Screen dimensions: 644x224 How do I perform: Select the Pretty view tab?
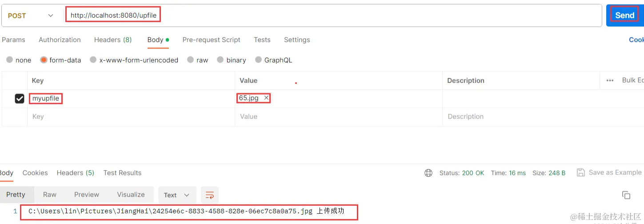click(16, 195)
